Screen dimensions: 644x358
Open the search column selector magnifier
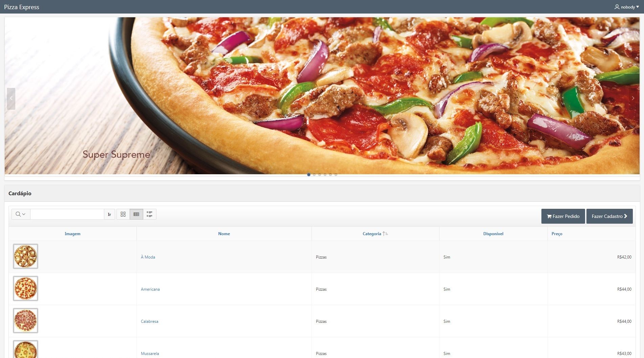[x=21, y=214]
